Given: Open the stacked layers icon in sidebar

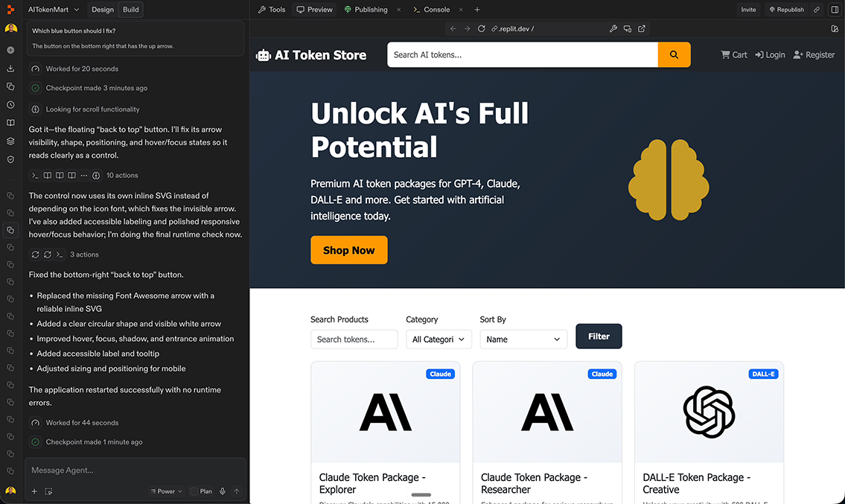Looking at the screenshot, I should pos(10,141).
